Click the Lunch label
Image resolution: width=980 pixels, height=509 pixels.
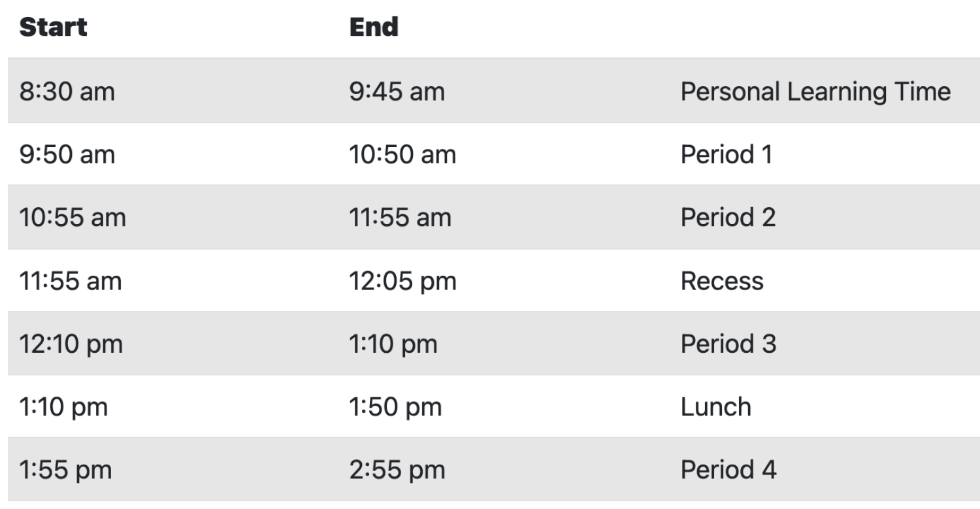715,407
